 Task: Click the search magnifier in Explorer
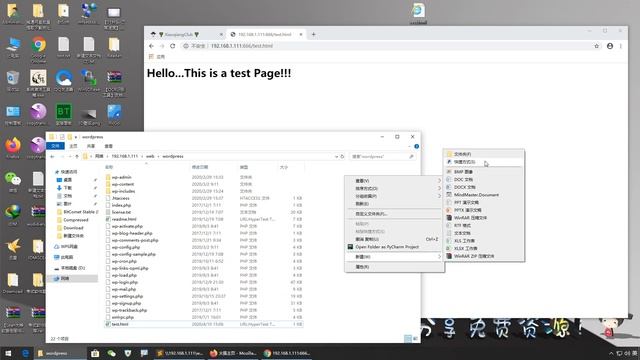click(x=411, y=156)
